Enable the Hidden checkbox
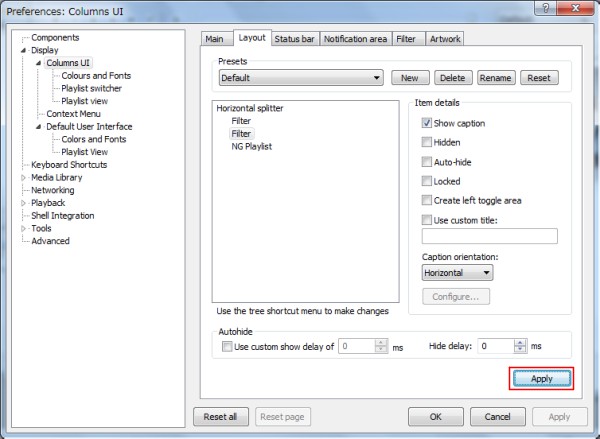 tap(427, 143)
